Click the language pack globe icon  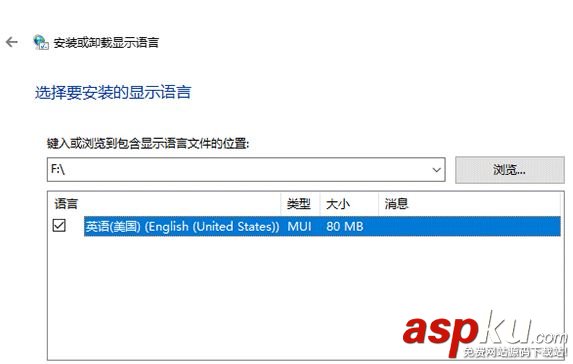41,42
